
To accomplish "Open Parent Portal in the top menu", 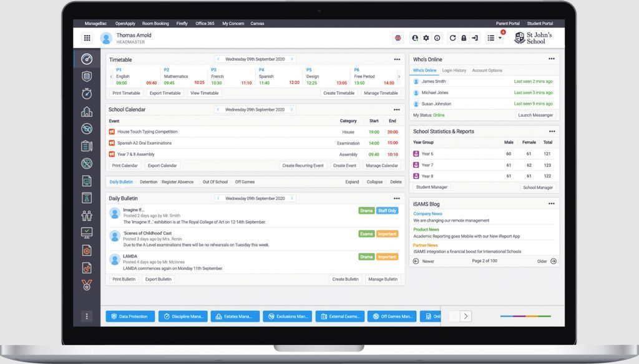I will (x=507, y=24).
